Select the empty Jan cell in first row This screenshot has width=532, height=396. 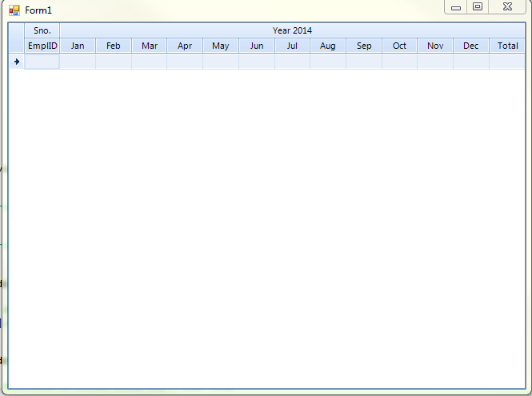point(78,62)
